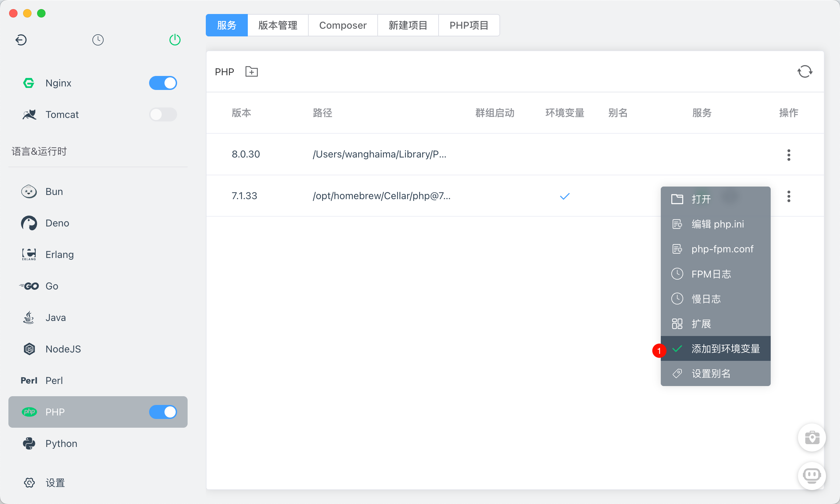Screen dimensions: 840x504
Task: Open the Deno label in the sidebar
Action: tap(57, 223)
